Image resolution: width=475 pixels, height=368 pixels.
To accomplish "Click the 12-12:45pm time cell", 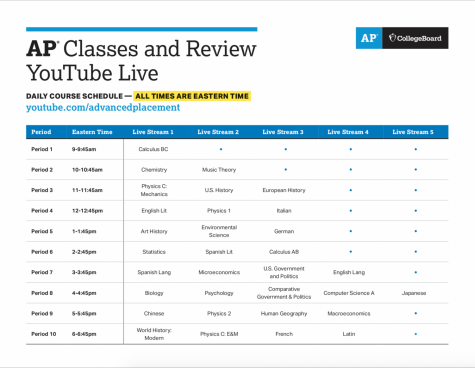I will (x=87, y=211).
